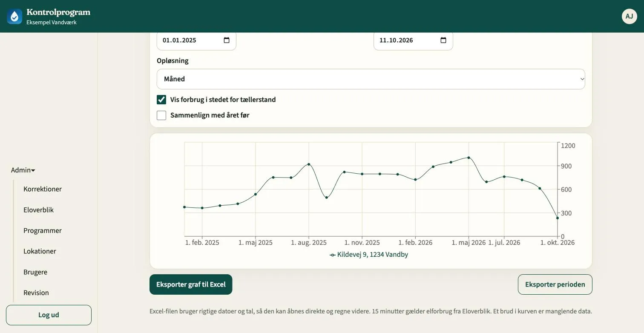Click the 'Eksempel Vandværk' subtitle
644x333 pixels.
click(x=52, y=23)
